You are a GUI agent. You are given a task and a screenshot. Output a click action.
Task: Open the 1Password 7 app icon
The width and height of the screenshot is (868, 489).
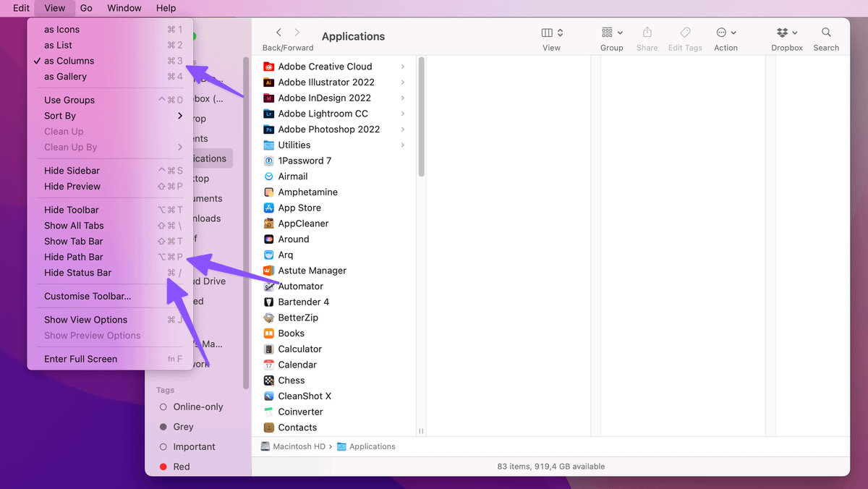coord(269,161)
